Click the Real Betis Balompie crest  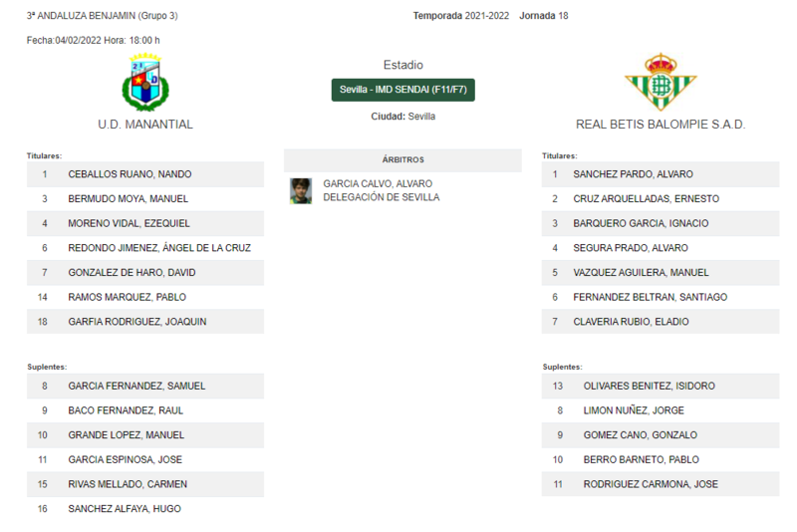661,83
